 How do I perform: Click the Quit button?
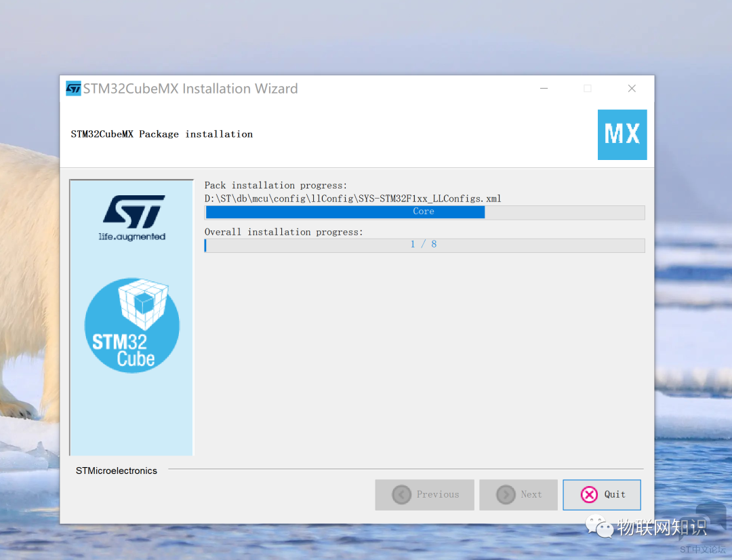pyautogui.click(x=601, y=495)
